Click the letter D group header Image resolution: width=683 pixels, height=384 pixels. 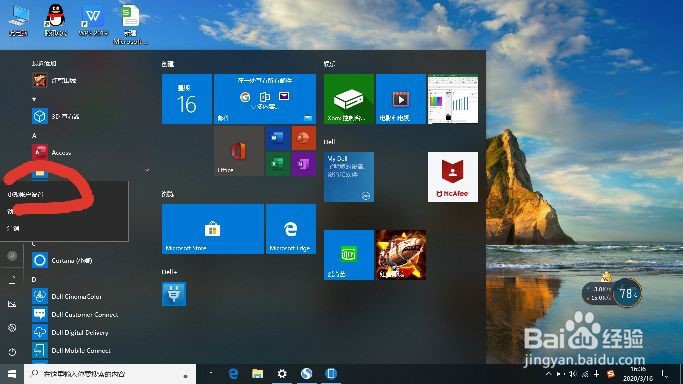34,279
